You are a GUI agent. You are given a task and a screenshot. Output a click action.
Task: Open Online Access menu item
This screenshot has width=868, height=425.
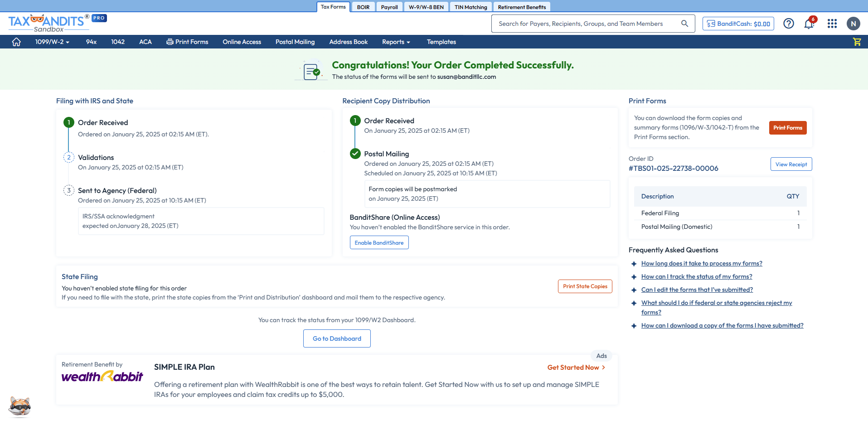242,42
